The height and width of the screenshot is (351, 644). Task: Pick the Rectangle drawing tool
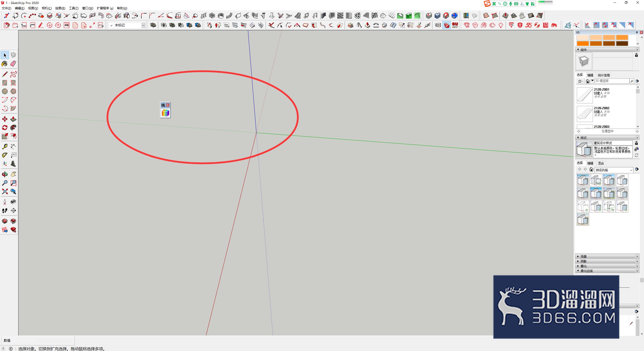5,83
